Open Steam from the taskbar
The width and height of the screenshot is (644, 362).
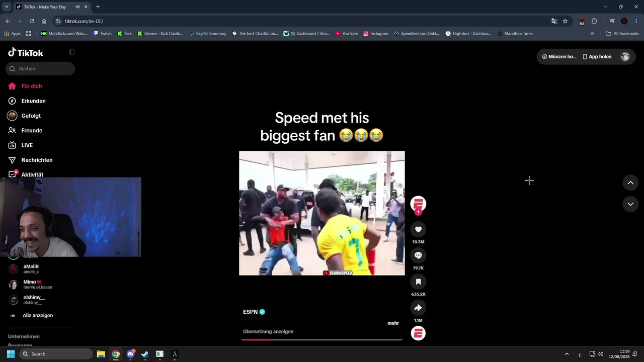[145, 354]
